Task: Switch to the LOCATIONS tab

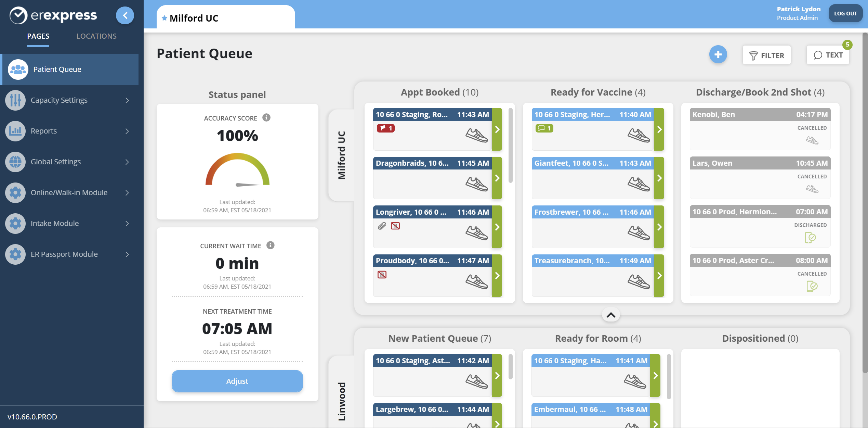Action: click(96, 36)
